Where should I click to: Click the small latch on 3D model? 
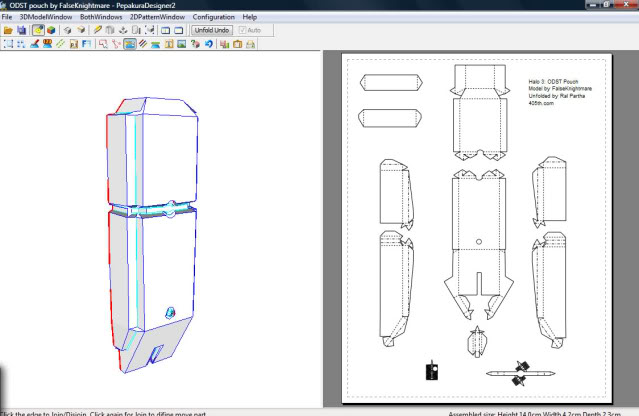(170, 313)
